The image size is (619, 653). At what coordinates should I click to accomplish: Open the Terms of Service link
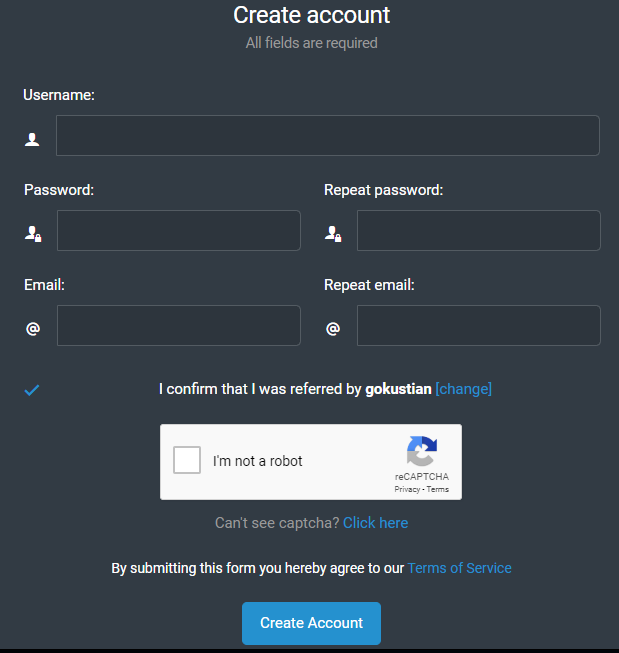click(x=459, y=568)
